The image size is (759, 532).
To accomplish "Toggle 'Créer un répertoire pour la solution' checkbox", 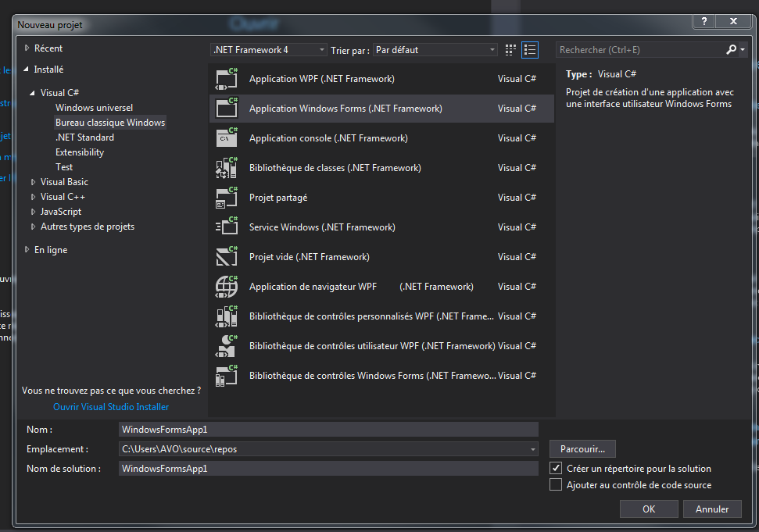I will point(556,468).
